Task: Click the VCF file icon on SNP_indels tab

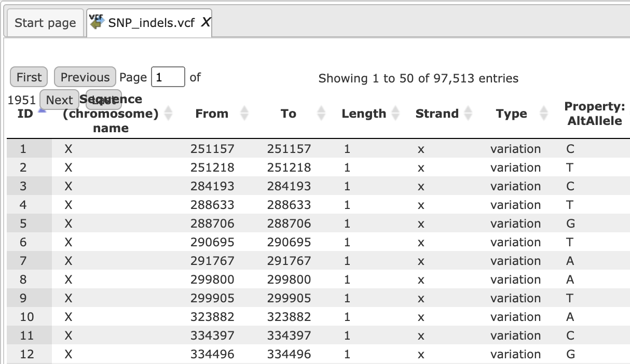Action: pyautogui.click(x=97, y=22)
